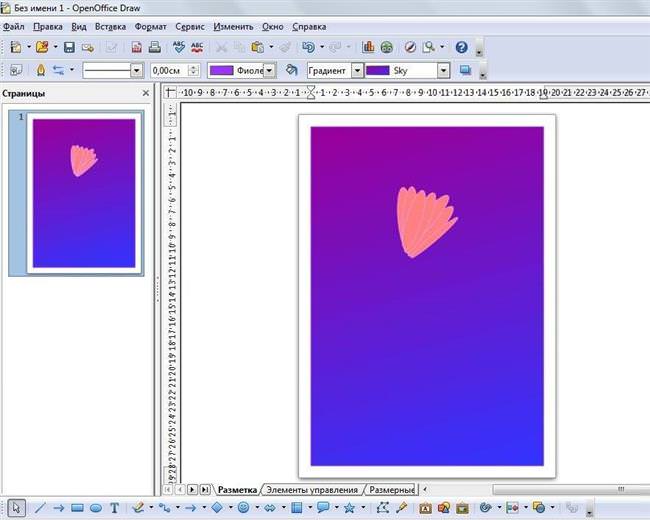
Task: Switch to Элементы управления layer tab
Action: coord(312,490)
